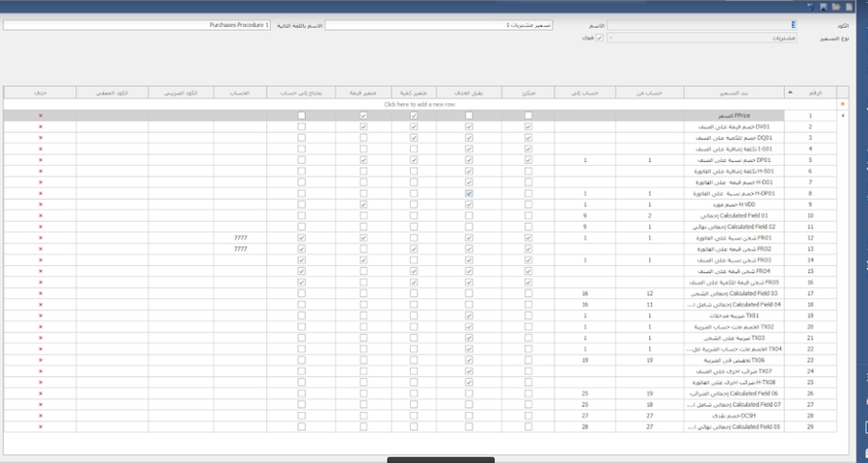Click the بند التسعير column header
Image resolution: width=868 pixels, height=463 pixels.
point(723,93)
